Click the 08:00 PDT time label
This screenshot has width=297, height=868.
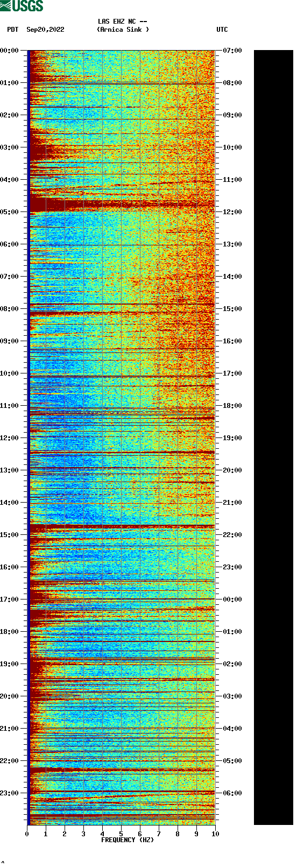[9, 309]
